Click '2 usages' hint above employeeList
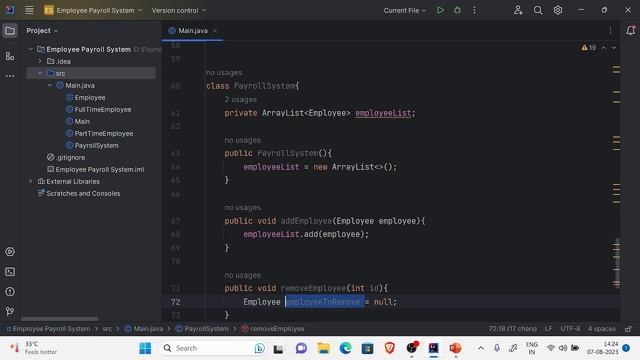 pos(240,100)
